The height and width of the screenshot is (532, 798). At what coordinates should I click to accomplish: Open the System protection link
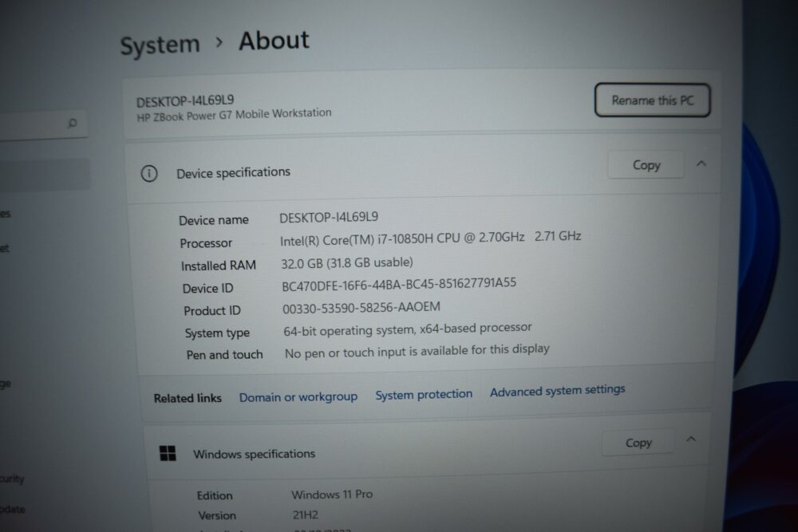pyautogui.click(x=424, y=394)
